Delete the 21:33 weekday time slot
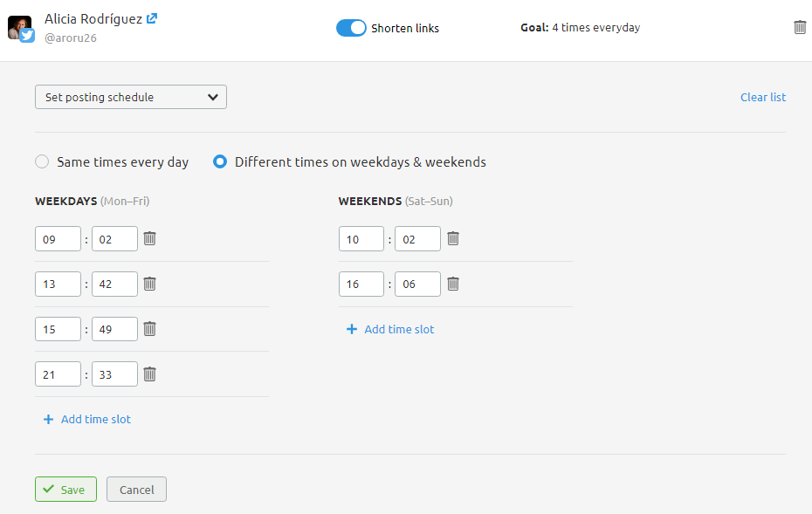This screenshot has height=514, width=812. (x=149, y=374)
